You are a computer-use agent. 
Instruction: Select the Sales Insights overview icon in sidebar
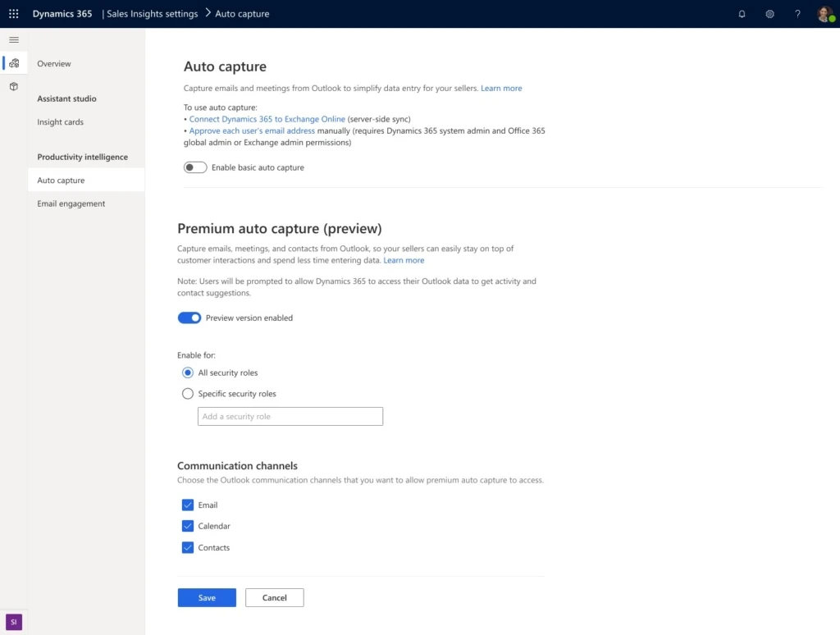[x=13, y=62]
